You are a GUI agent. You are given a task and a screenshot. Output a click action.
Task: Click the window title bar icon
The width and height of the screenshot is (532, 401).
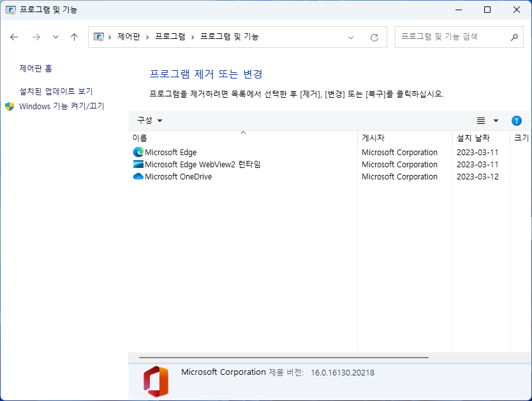coord(10,10)
